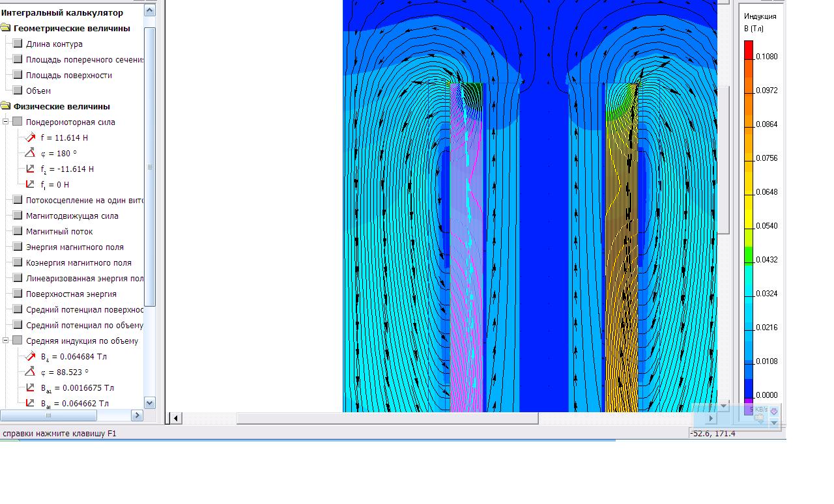The height and width of the screenshot is (504, 834).
Task: Select Магнитодвижущая сила in the list
Action: click(x=72, y=216)
